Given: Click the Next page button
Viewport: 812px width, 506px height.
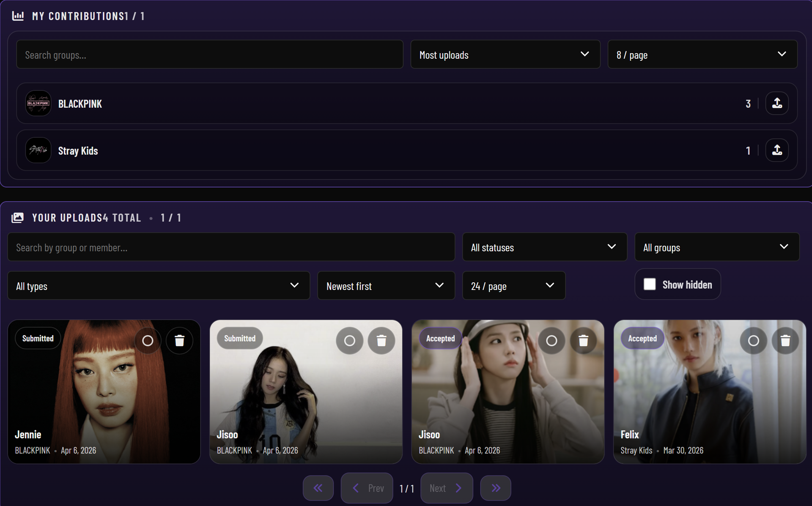Looking at the screenshot, I should (x=446, y=488).
